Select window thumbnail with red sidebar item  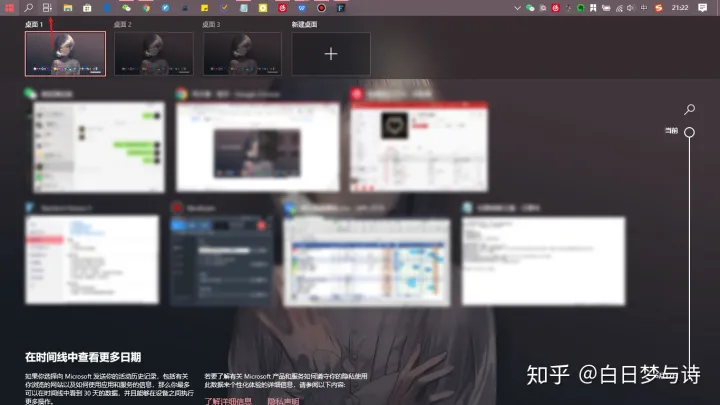pos(92,260)
